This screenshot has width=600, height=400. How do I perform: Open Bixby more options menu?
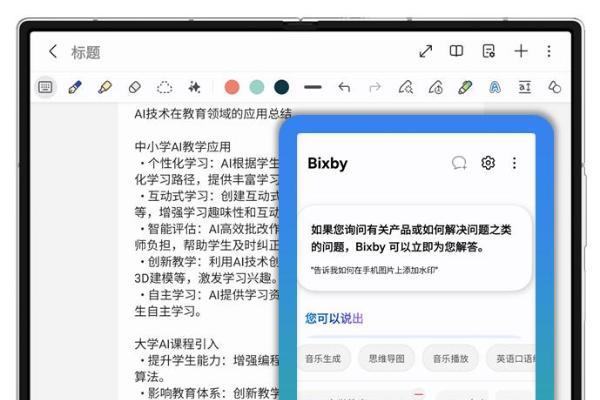coord(514,163)
